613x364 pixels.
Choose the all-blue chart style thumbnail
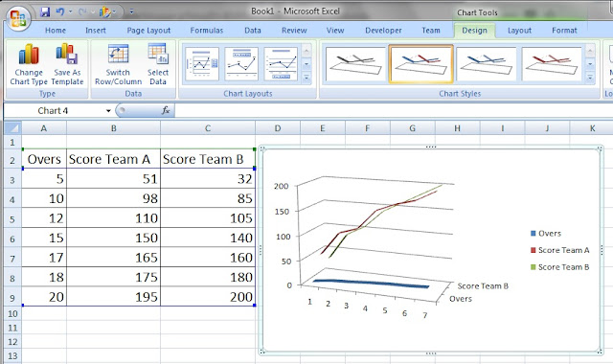(x=486, y=64)
